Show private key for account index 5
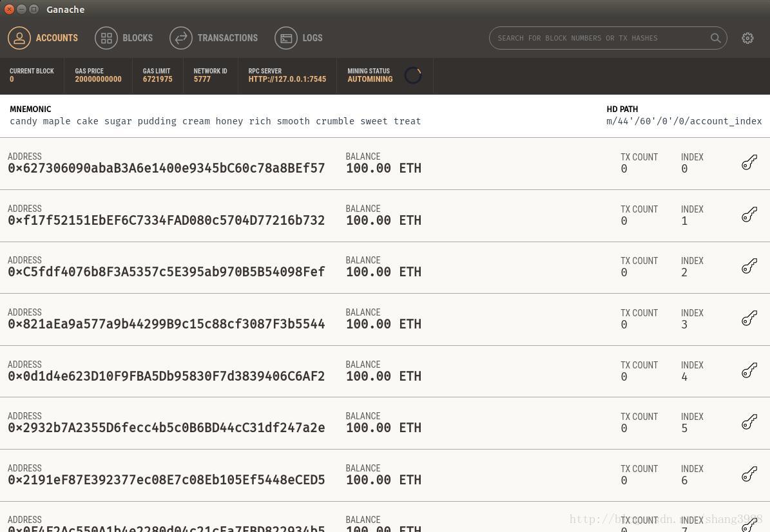This screenshot has height=532, width=770. (749, 422)
